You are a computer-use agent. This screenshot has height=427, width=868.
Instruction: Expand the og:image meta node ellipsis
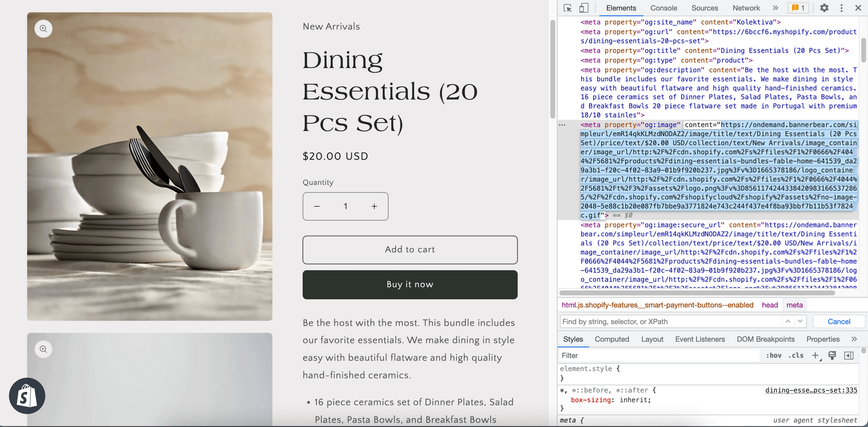[x=561, y=125]
